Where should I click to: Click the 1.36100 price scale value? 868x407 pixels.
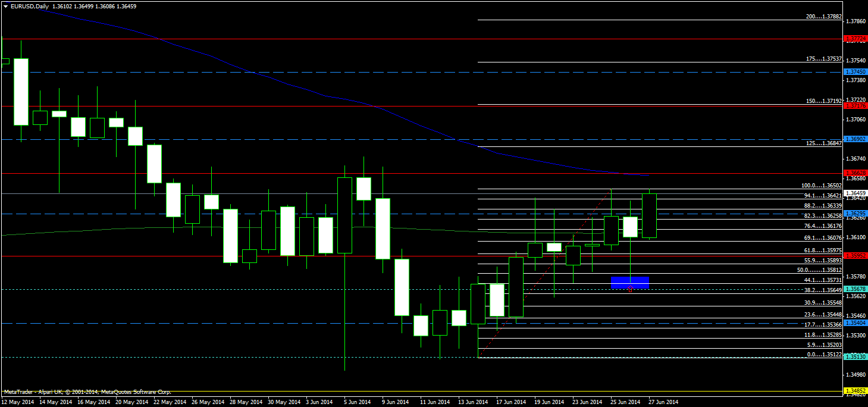[x=857, y=237]
